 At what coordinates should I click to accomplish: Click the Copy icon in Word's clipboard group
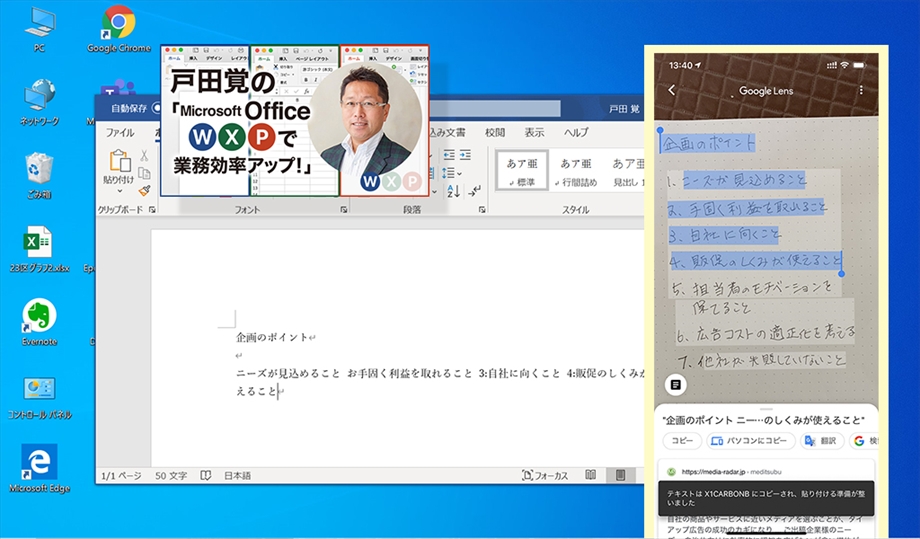point(144,174)
